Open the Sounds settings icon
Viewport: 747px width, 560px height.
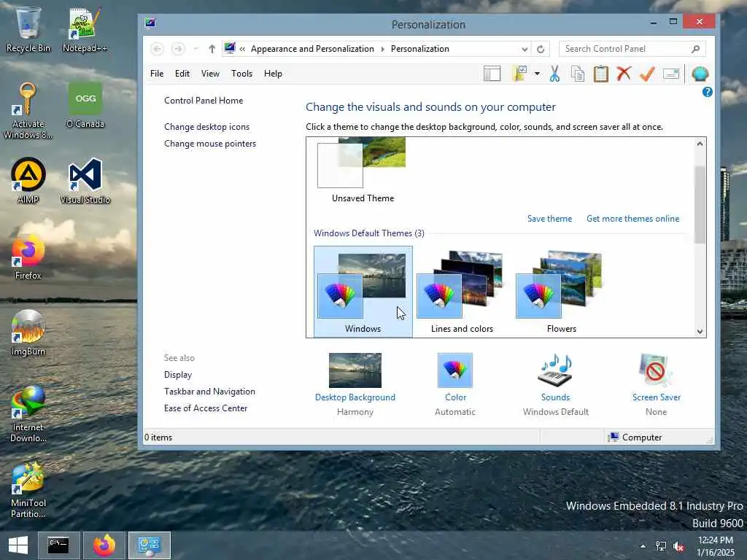click(555, 370)
